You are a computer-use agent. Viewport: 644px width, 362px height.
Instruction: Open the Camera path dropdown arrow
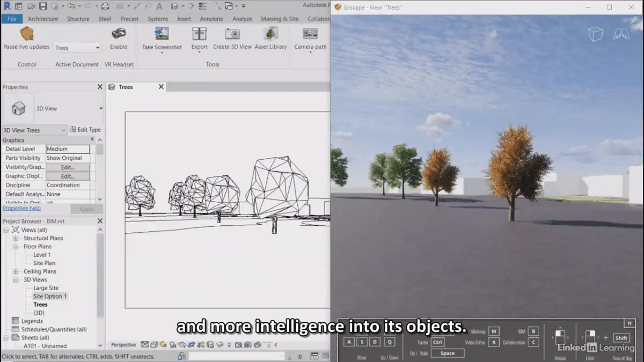pyautogui.click(x=310, y=54)
